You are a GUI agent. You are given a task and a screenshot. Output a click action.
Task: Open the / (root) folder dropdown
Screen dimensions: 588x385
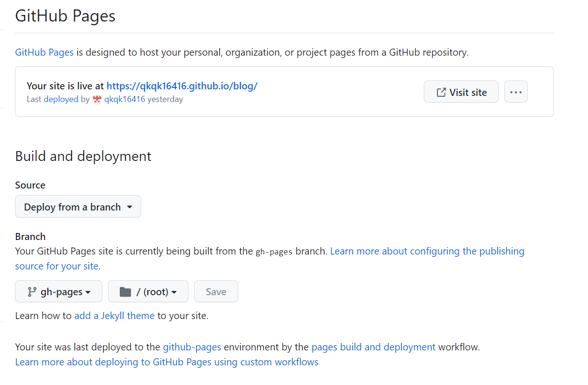pyautogui.click(x=148, y=291)
